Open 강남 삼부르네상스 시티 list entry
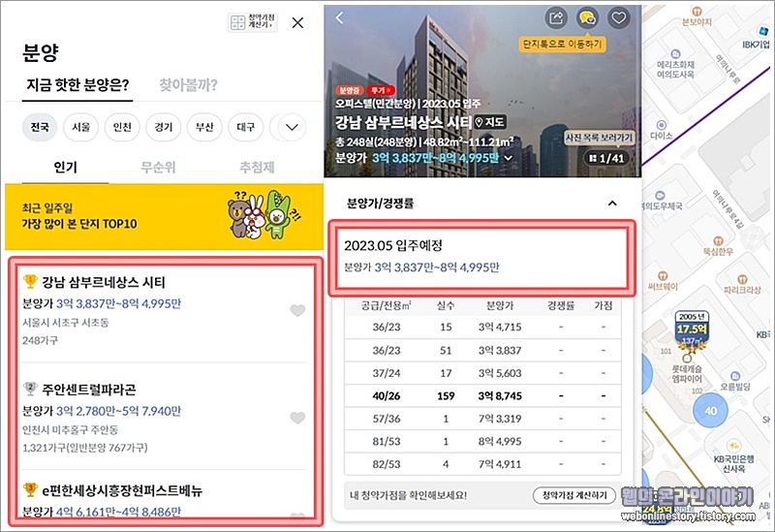This screenshot has height=532, width=775. (x=163, y=310)
